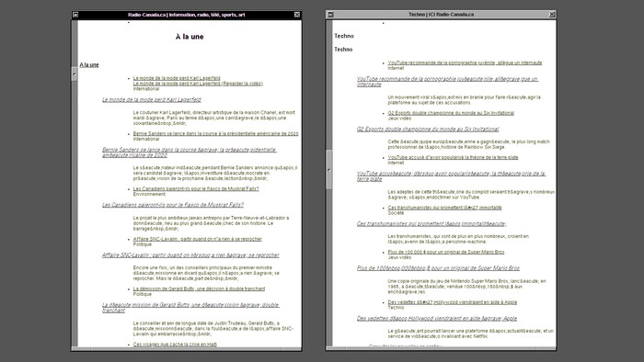Click 'Environnement' label under Muskrat Falls link
Screen dimensions: 644x362
click(149, 195)
